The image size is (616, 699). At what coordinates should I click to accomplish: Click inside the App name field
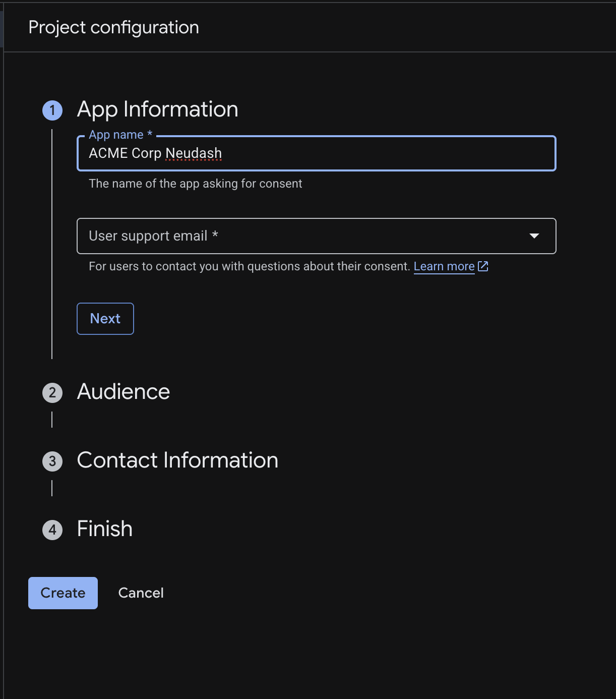coord(316,153)
